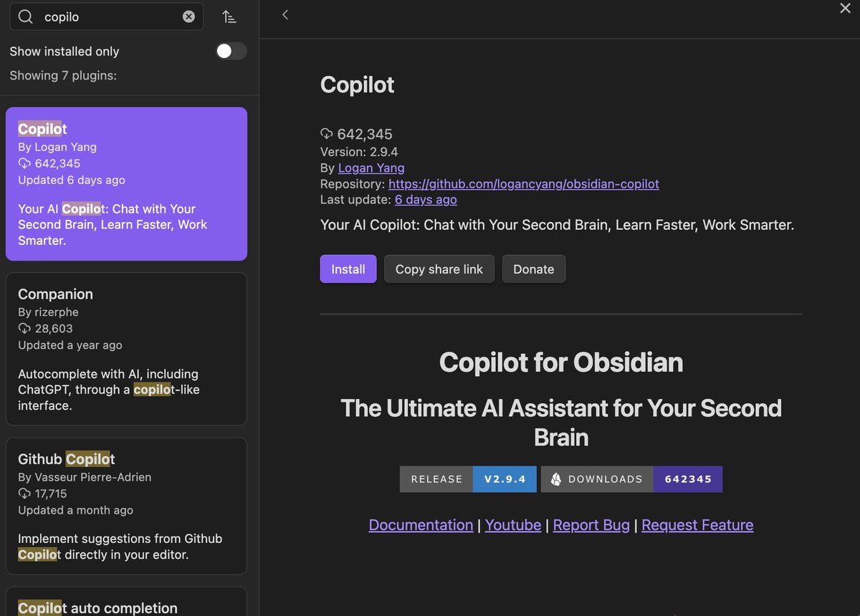Open the Companion plugin card
Image resolution: width=860 pixels, height=616 pixels.
point(127,349)
